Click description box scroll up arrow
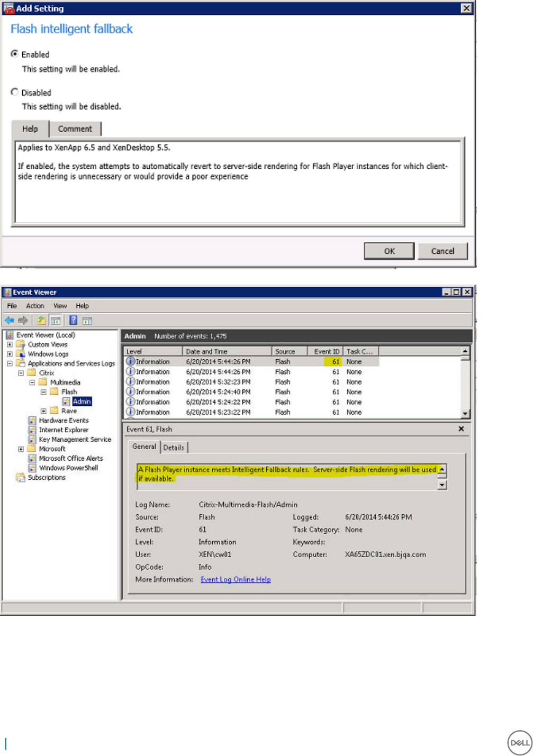 442,469
